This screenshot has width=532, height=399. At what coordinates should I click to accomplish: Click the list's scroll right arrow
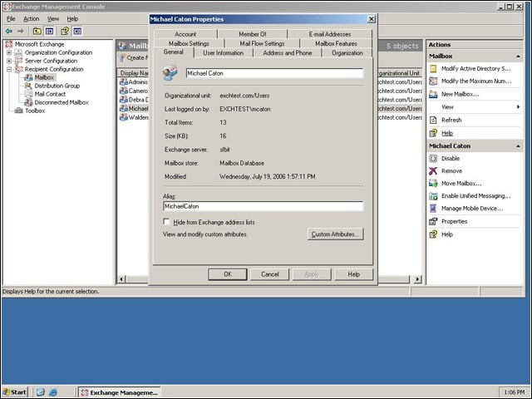coord(417,279)
